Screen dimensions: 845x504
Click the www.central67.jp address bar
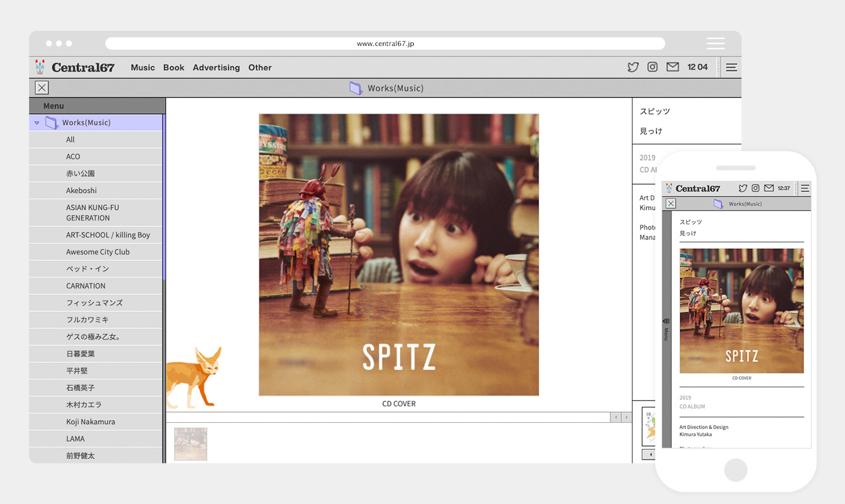coord(385,43)
